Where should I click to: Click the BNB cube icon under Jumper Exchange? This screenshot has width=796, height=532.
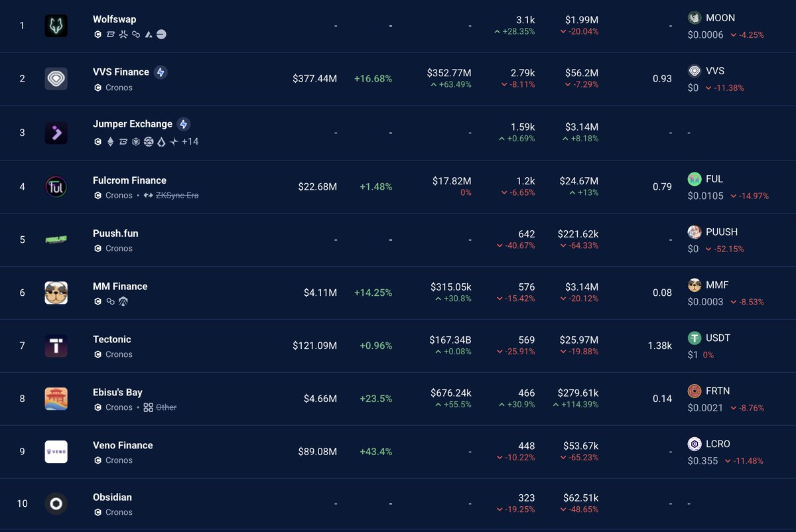pos(136,142)
